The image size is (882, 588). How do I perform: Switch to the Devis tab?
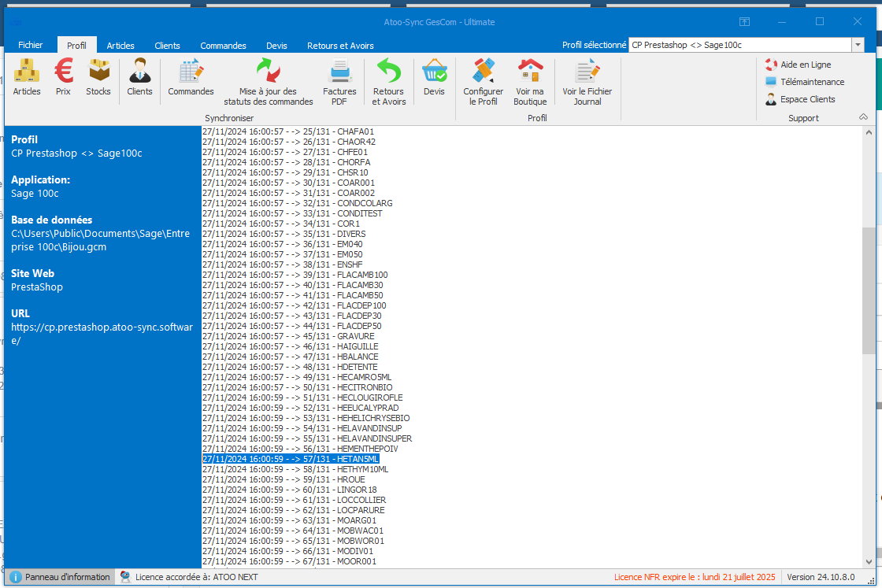(x=276, y=46)
